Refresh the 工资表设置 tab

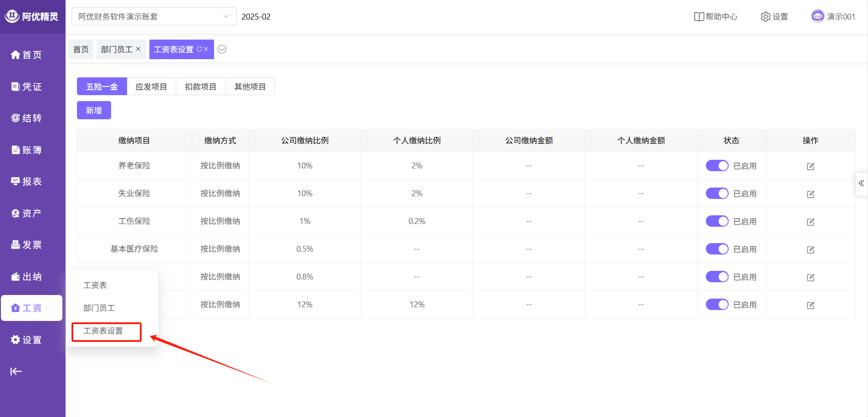point(199,49)
